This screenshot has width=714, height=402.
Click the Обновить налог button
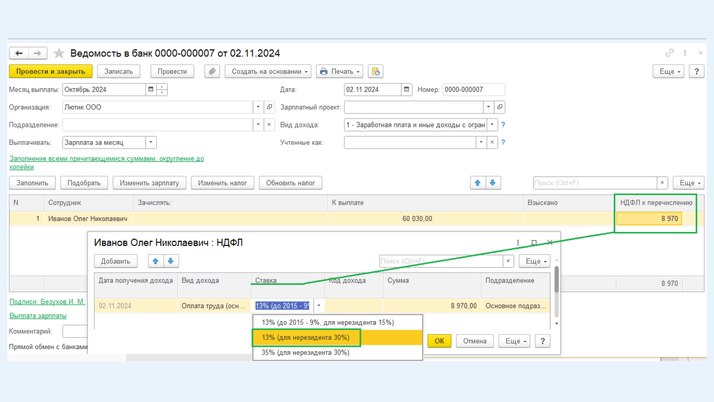coord(290,183)
